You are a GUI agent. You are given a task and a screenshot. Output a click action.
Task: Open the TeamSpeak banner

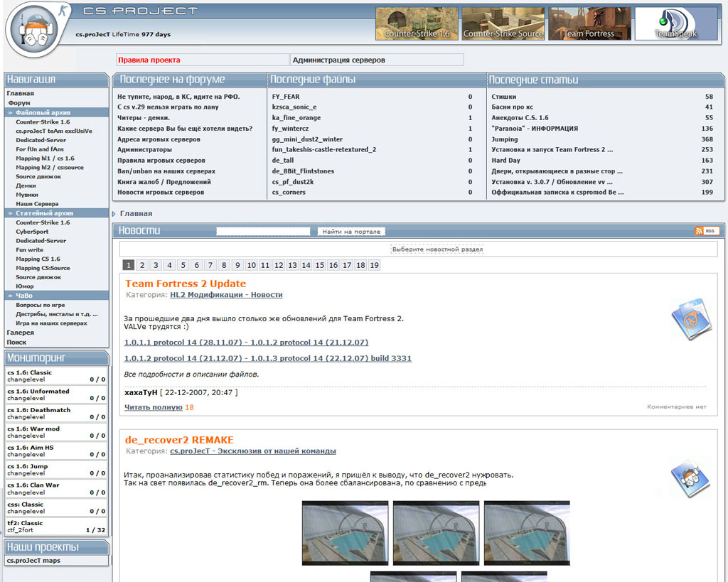click(676, 23)
